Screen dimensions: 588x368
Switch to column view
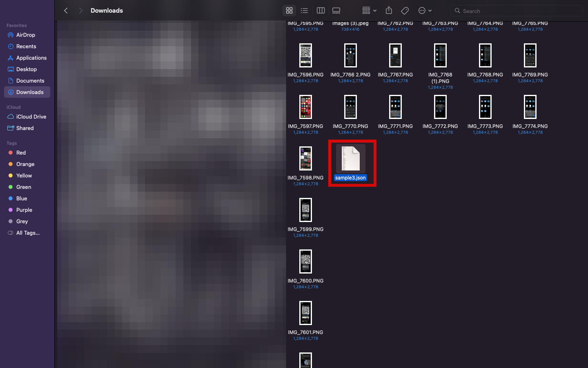[321, 11]
